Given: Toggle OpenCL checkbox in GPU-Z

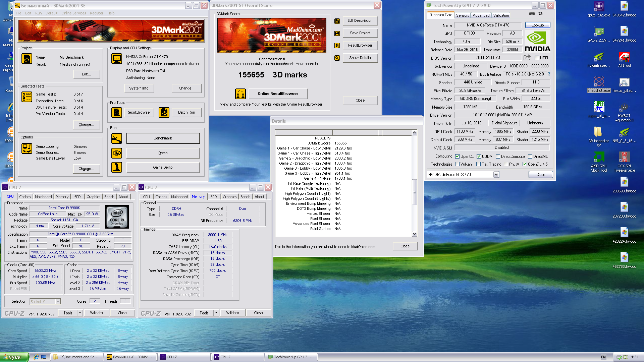Looking at the screenshot, I should click(457, 157).
